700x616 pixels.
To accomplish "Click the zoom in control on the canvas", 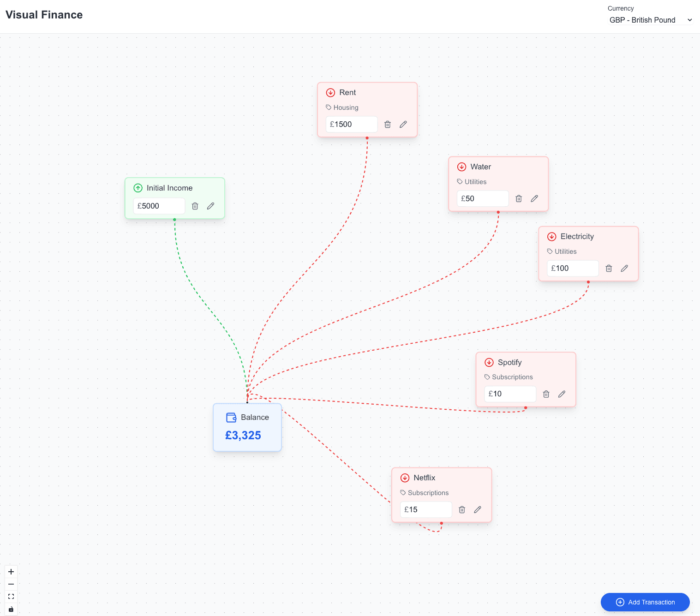I will click(x=11, y=572).
